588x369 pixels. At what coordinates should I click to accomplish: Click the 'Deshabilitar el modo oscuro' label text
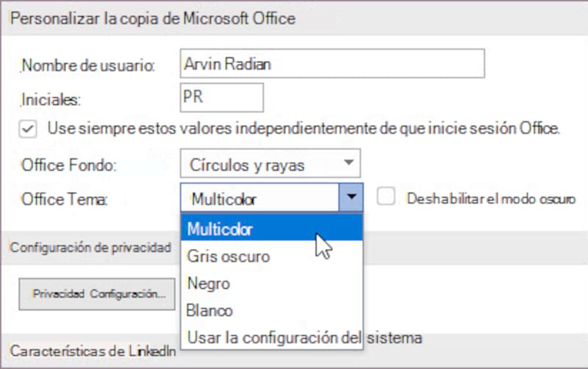tap(490, 198)
